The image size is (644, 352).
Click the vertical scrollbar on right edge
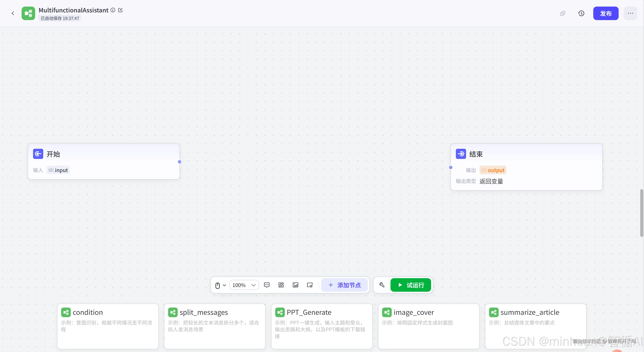point(642,213)
